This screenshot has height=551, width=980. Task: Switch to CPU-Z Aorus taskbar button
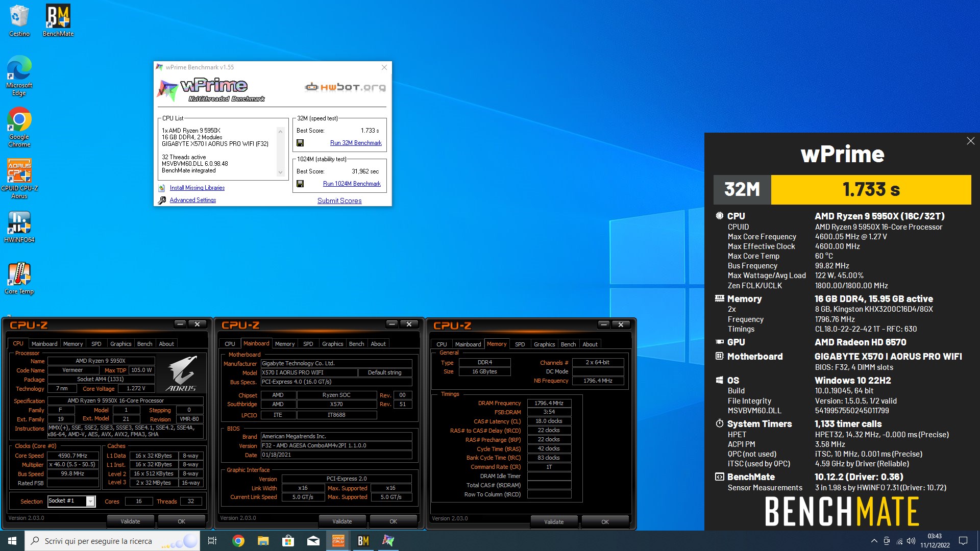pos(338,541)
